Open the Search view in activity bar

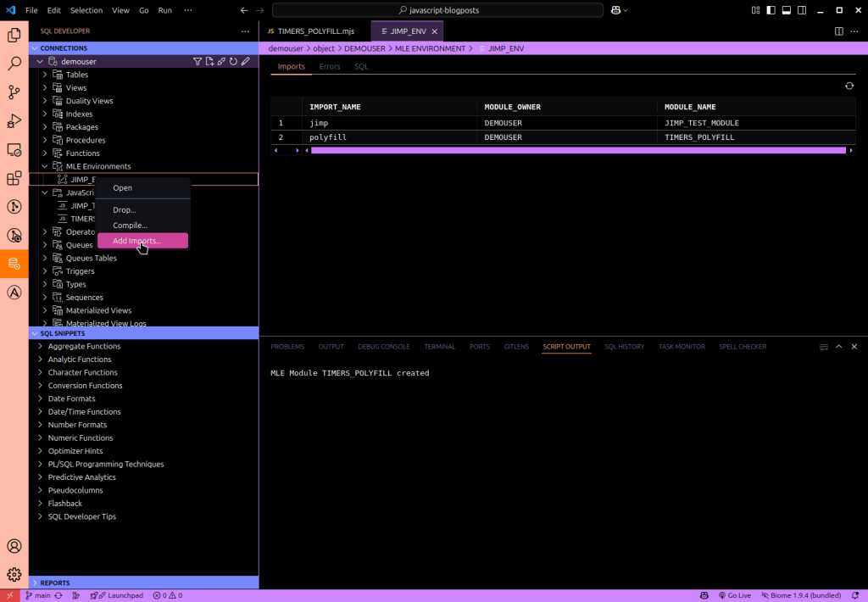click(x=14, y=64)
